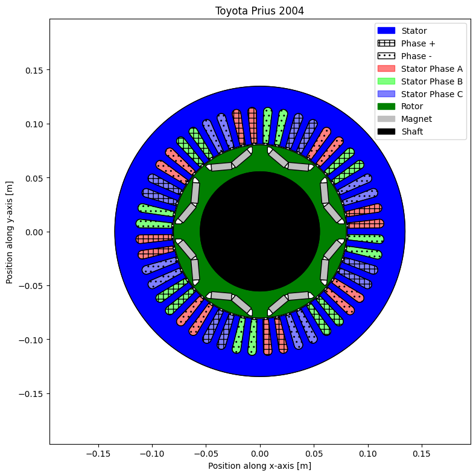476x476 pixels.
Task: Click the "Phase +" legend label text
Action: (x=418, y=43)
